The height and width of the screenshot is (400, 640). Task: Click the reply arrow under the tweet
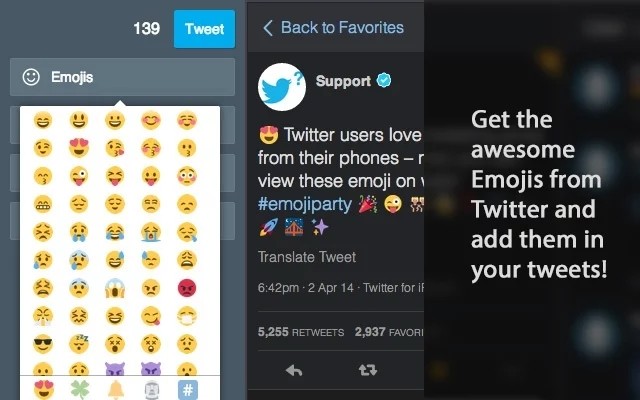tap(294, 370)
